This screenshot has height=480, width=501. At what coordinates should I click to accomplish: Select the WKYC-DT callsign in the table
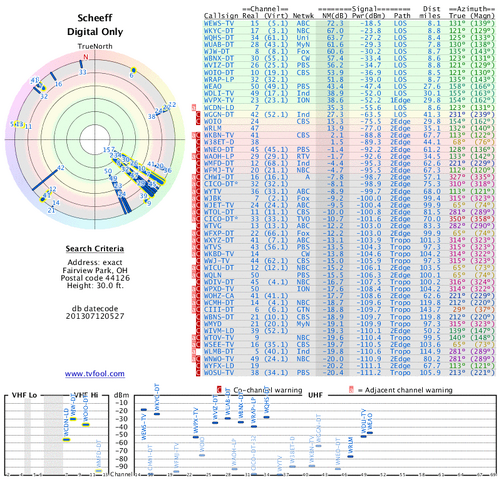coord(219,31)
